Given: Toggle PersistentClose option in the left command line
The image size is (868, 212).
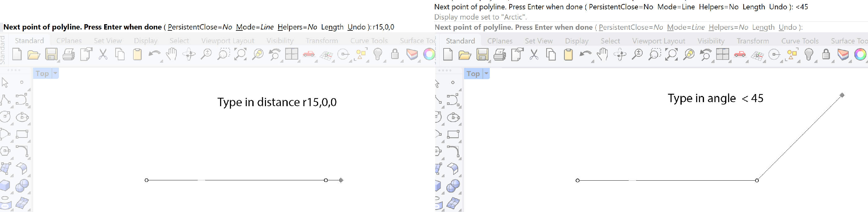Looking at the screenshot, I should coord(200,27).
